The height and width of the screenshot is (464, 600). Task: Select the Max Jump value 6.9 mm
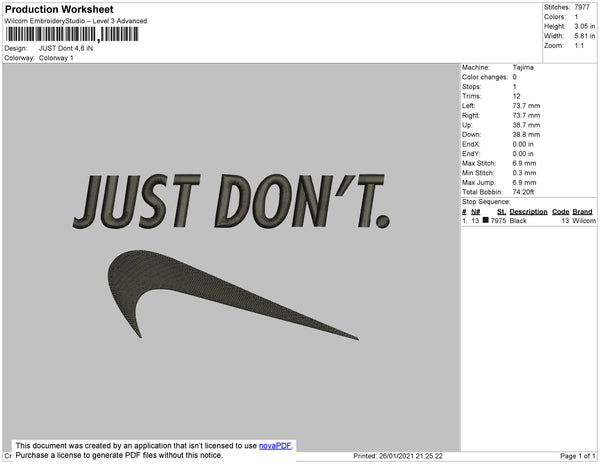coord(525,182)
